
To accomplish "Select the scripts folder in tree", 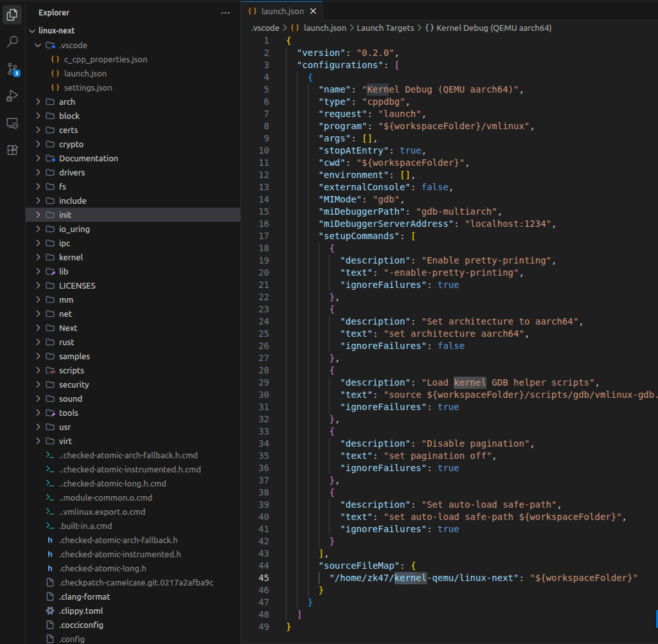I will tap(71, 370).
